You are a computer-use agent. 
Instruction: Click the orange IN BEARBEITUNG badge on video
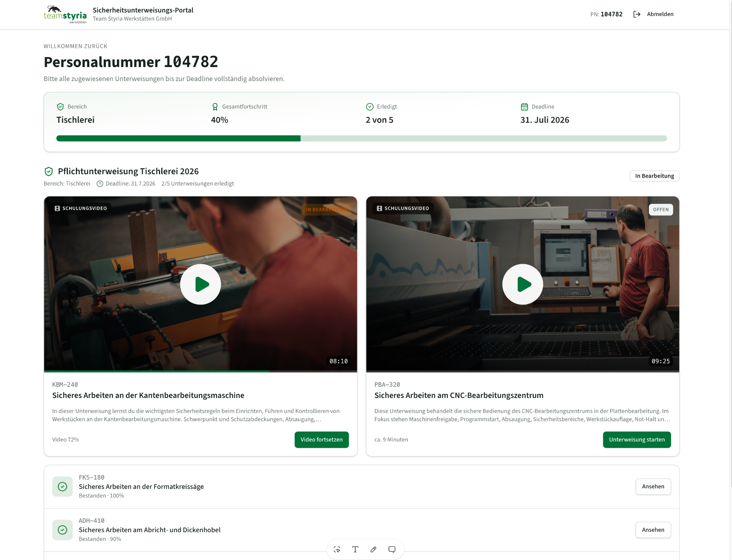click(326, 210)
